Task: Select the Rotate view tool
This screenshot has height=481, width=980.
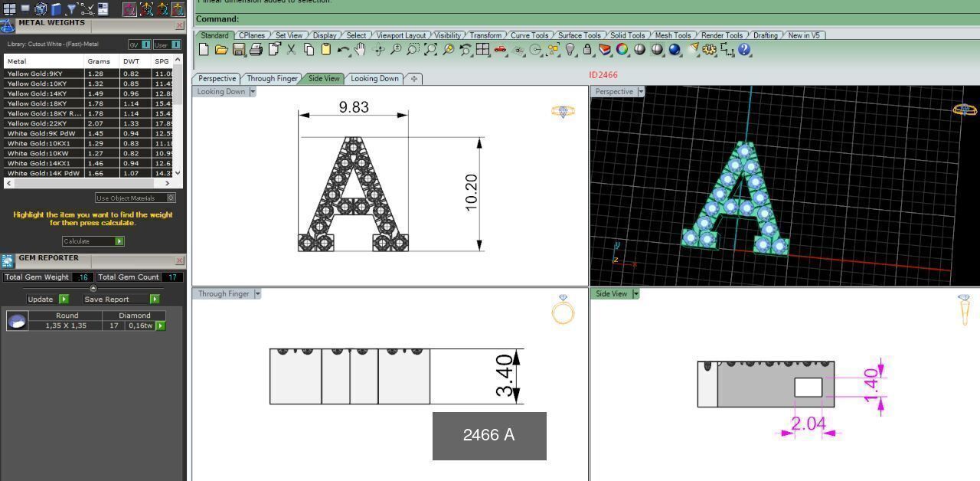Action: [378, 50]
